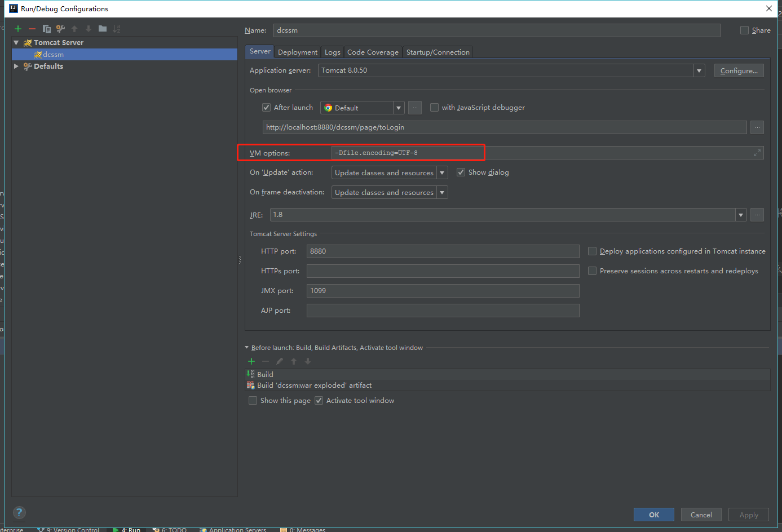Click the Apply button

749,515
